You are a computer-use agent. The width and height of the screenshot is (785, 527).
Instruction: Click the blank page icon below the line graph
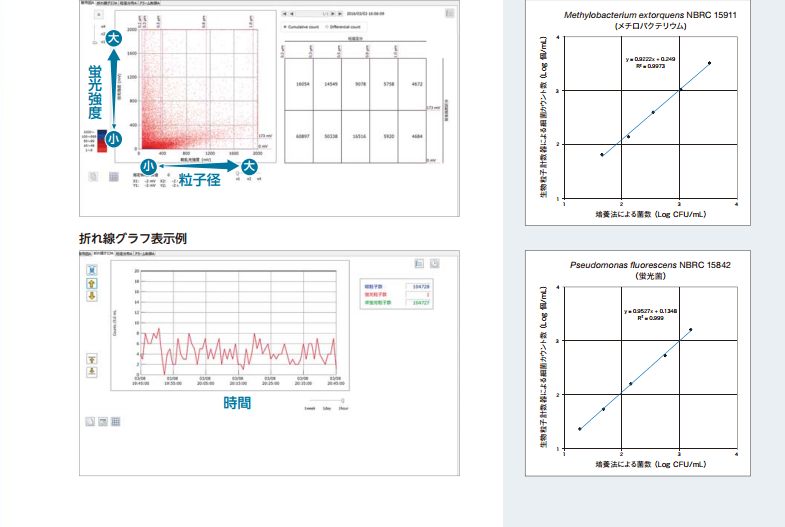coord(89,422)
